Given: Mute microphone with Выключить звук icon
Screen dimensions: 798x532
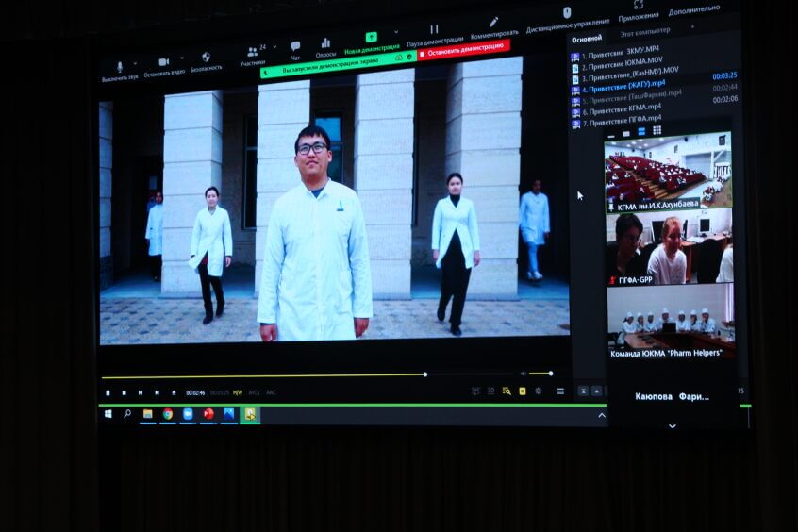Looking at the screenshot, I should pos(120,68).
